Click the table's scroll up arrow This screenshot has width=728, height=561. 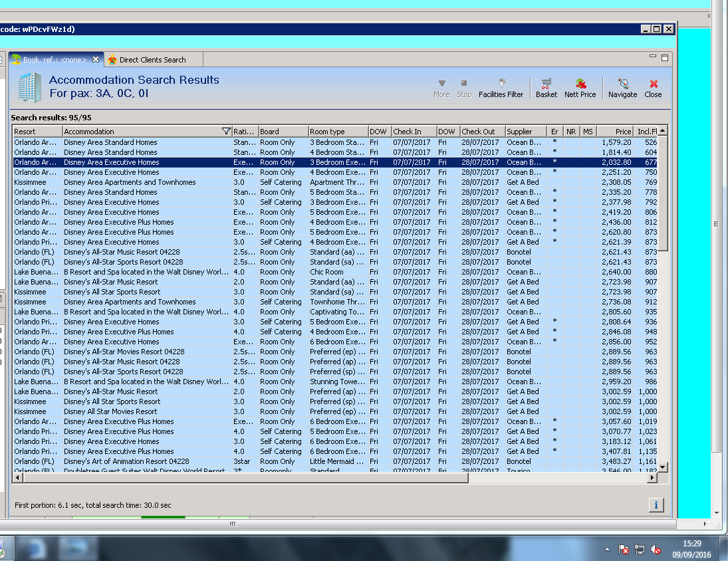click(x=663, y=131)
